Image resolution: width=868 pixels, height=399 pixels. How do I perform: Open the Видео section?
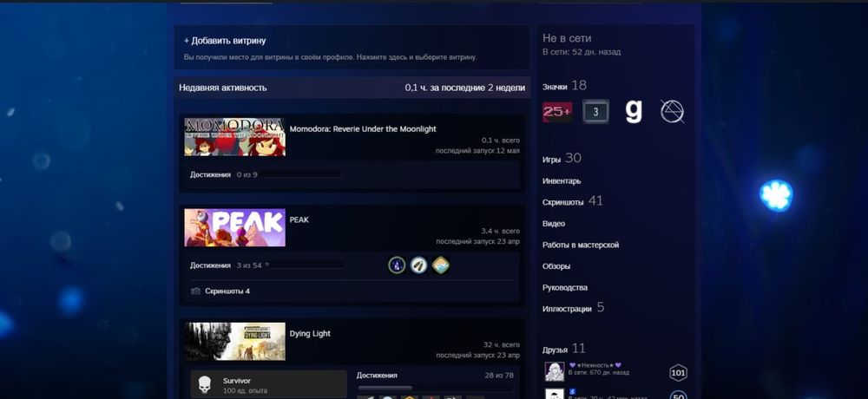pyautogui.click(x=554, y=224)
